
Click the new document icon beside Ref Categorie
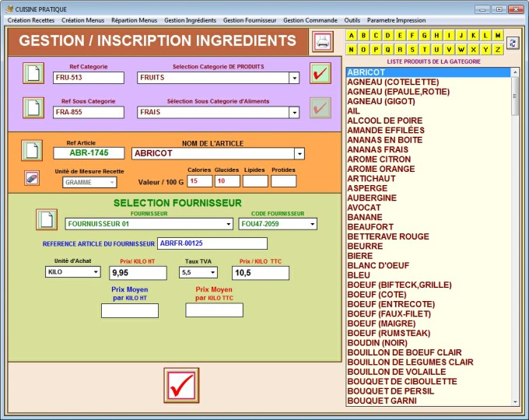(x=33, y=73)
